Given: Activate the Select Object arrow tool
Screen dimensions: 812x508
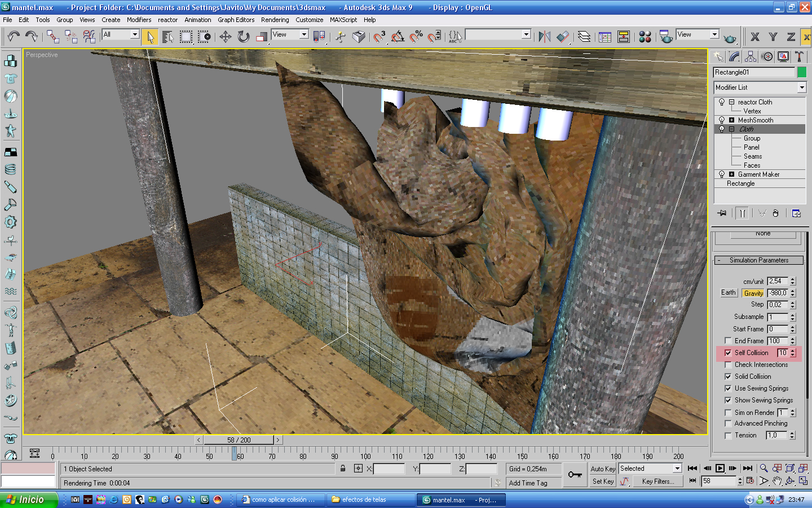Looking at the screenshot, I should (149, 37).
